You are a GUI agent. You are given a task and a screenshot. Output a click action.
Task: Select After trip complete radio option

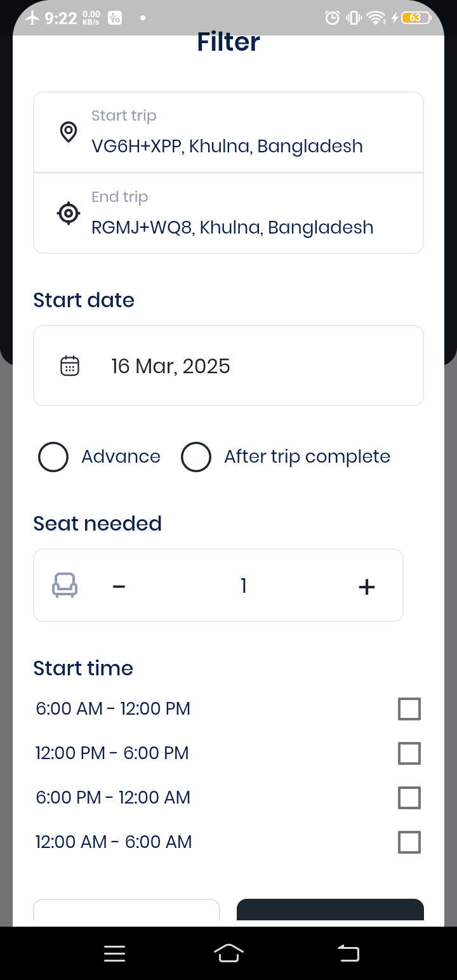pyautogui.click(x=196, y=457)
